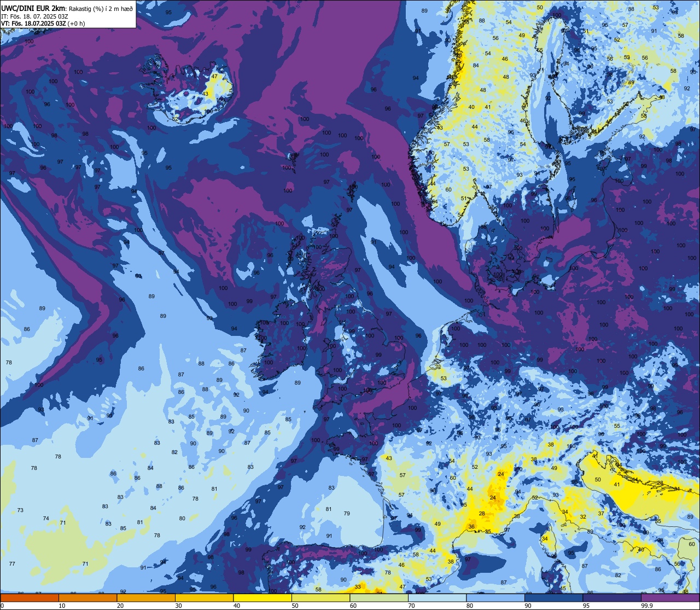This screenshot has width=700, height=610.
Task: Click humidity value 47 over eastern Iceland
Action: [x=214, y=77]
